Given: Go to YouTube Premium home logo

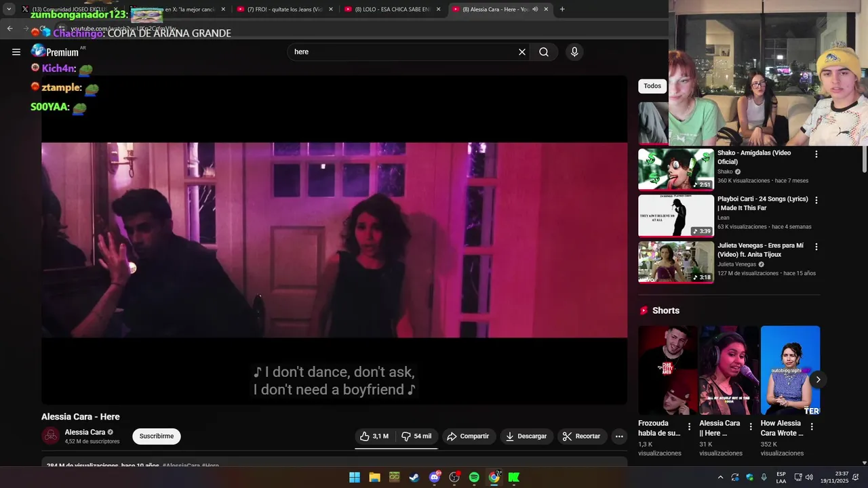Looking at the screenshot, I should click(x=56, y=52).
